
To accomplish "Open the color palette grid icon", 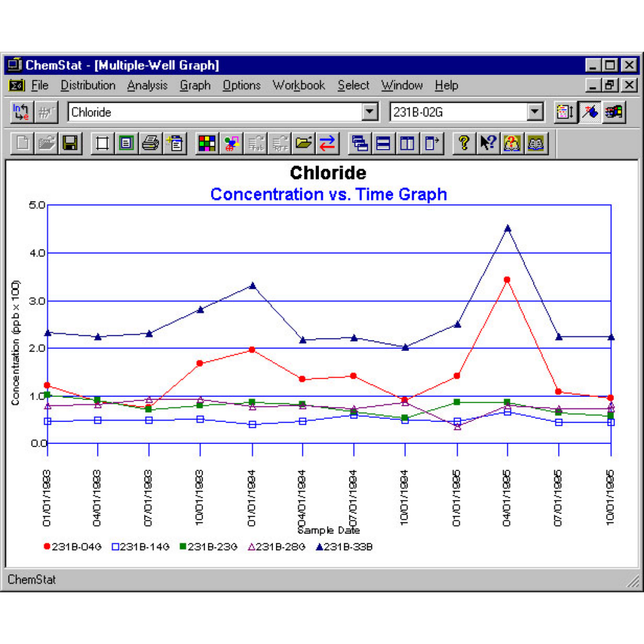I will click(x=206, y=143).
